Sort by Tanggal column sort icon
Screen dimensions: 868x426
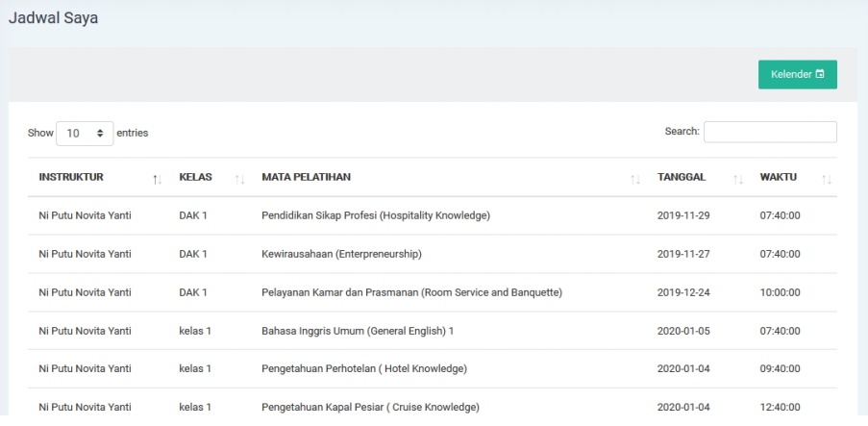(x=737, y=179)
